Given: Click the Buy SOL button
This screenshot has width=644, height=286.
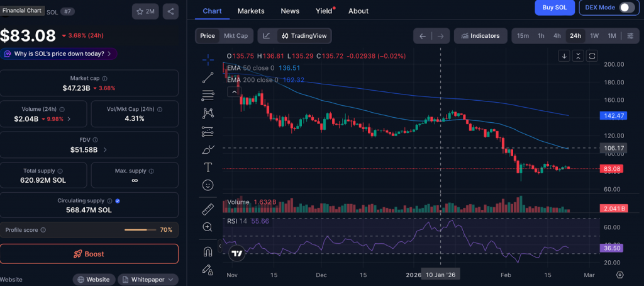Looking at the screenshot, I should coord(554,8).
